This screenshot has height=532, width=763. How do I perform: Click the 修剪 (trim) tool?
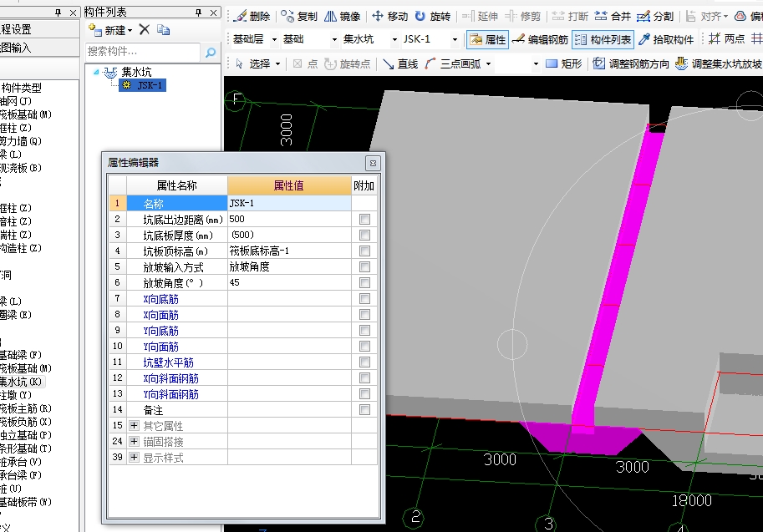coord(522,16)
